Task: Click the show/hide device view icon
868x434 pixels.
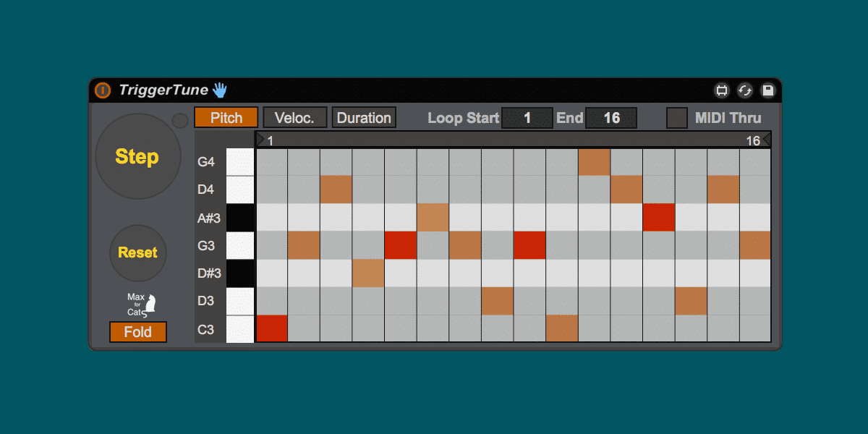Action: (x=721, y=90)
